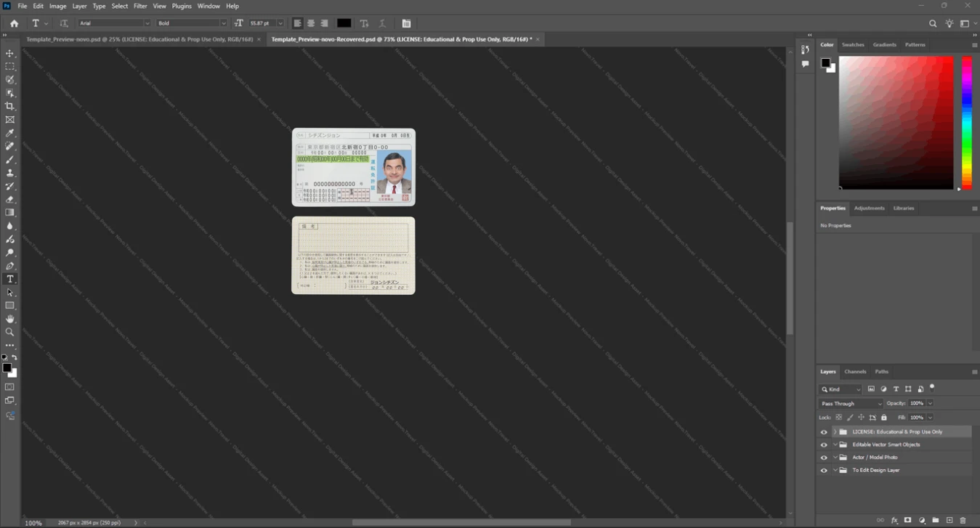Open the Filter menu

(140, 6)
